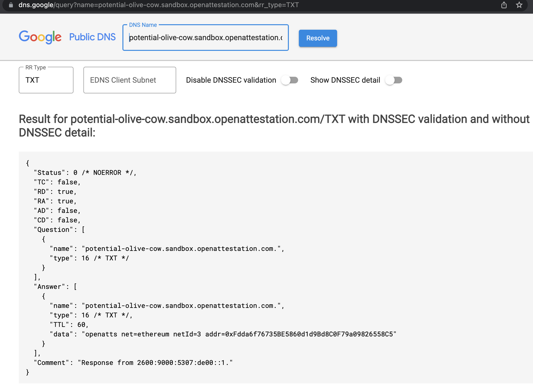Click the "TC": false line

click(x=57, y=182)
